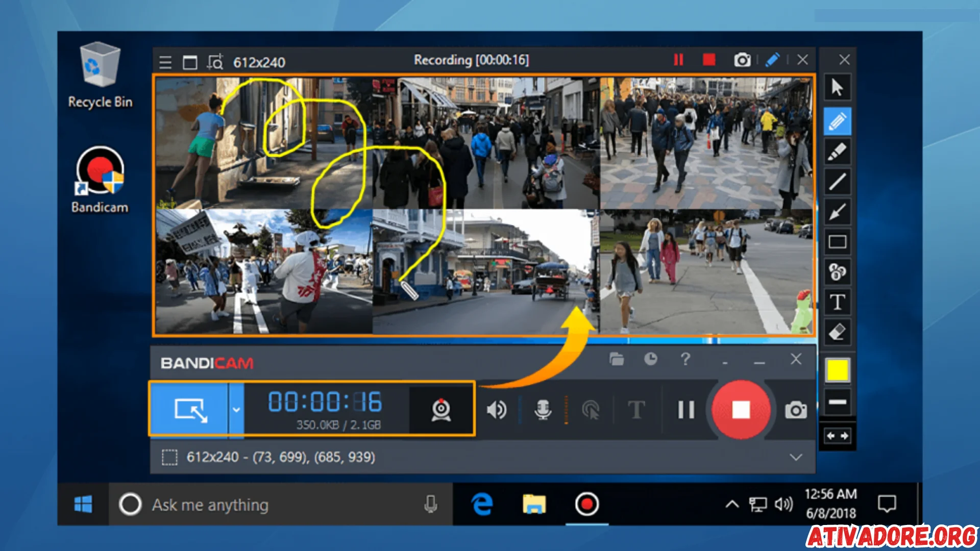980x551 pixels.
Task: Open the system volume tray icon
Action: pyautogui.click(x=783, y=505)
